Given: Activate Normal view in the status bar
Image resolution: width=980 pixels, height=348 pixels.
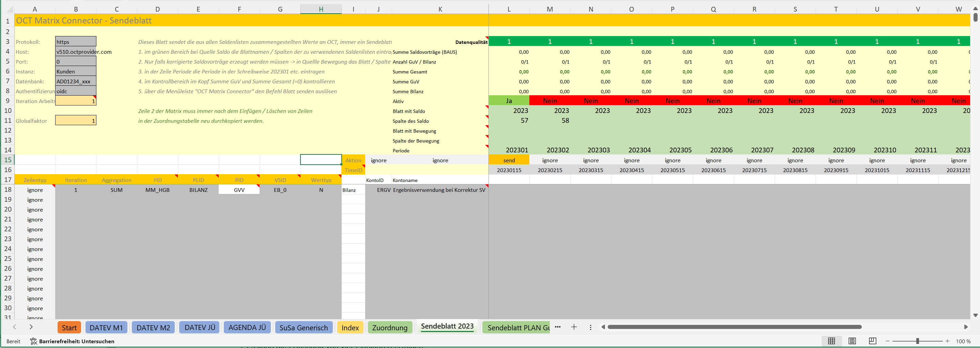Looking at the screenshot, I should (831, 341).
